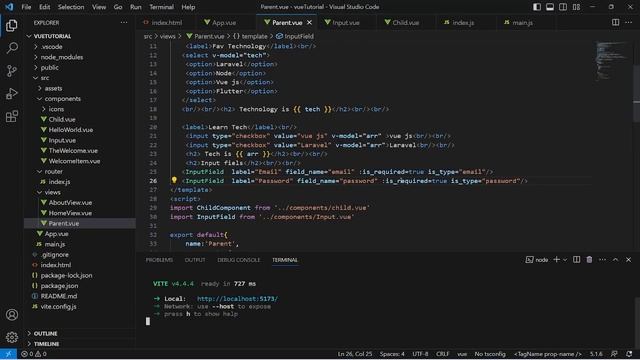Open the Accounts menu icon
Screen dimensions: 640x360
[x=11, y=315]
